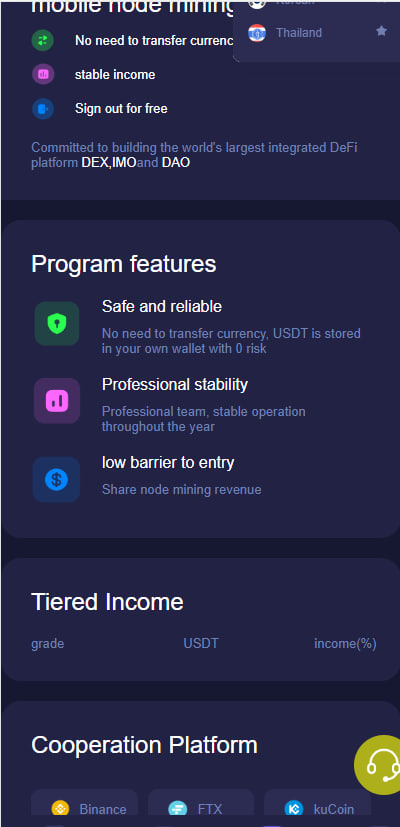Click the kuCoin logo icon

293,809
